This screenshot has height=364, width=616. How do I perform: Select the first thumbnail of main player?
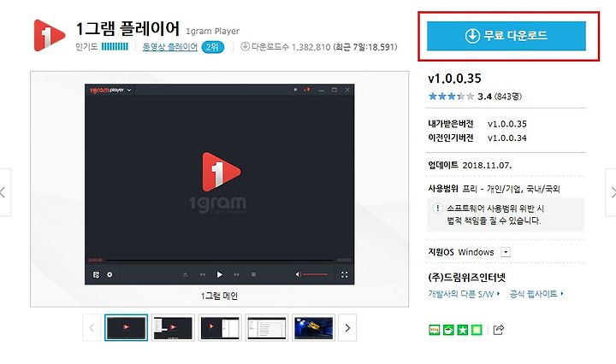click(126, 327)
